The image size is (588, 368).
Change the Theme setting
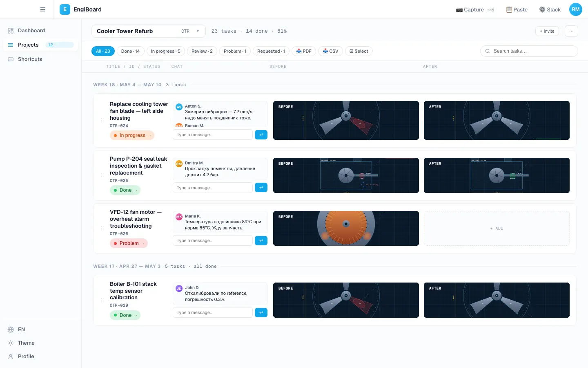[x=40, y=343]
